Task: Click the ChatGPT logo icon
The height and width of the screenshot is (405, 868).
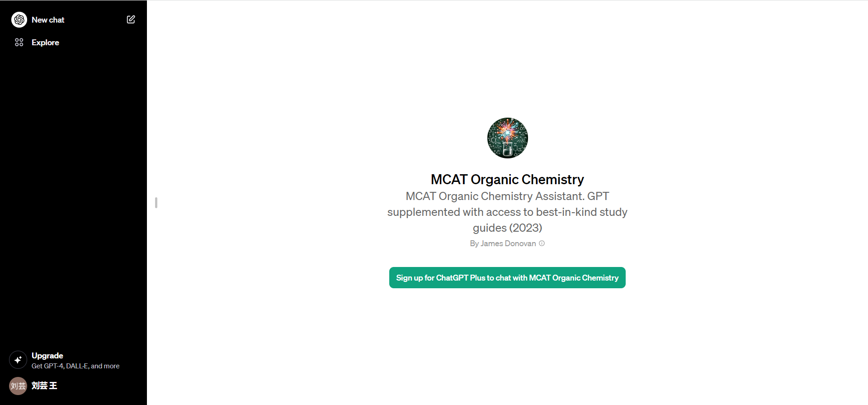Action: click(x=19, y=20)
